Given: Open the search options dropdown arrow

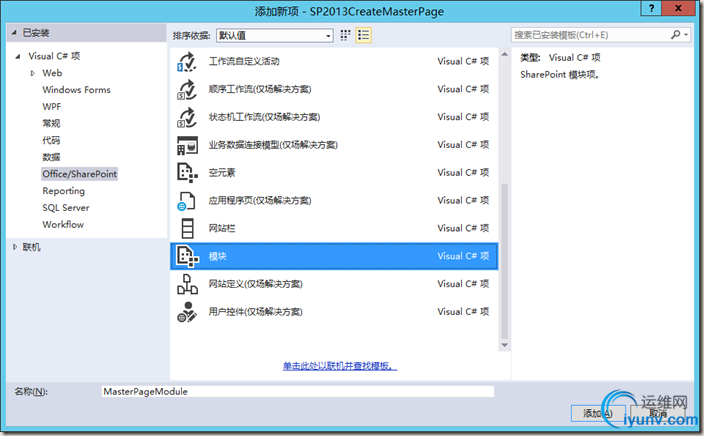Looking at the screenshot, I should (686, 35).
